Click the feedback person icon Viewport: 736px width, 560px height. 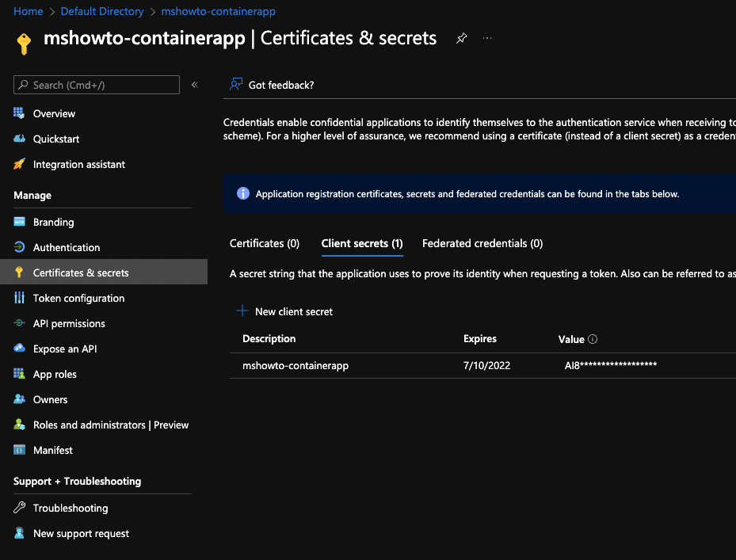[235, 85]
